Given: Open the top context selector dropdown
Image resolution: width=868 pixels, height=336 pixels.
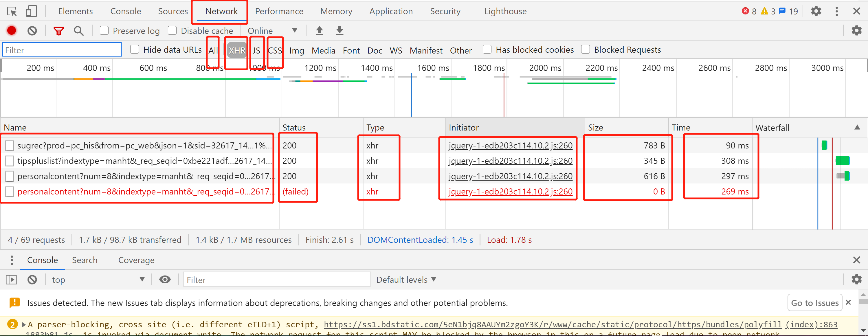Looking at the screenshot, I should click(x=98, y=279).
